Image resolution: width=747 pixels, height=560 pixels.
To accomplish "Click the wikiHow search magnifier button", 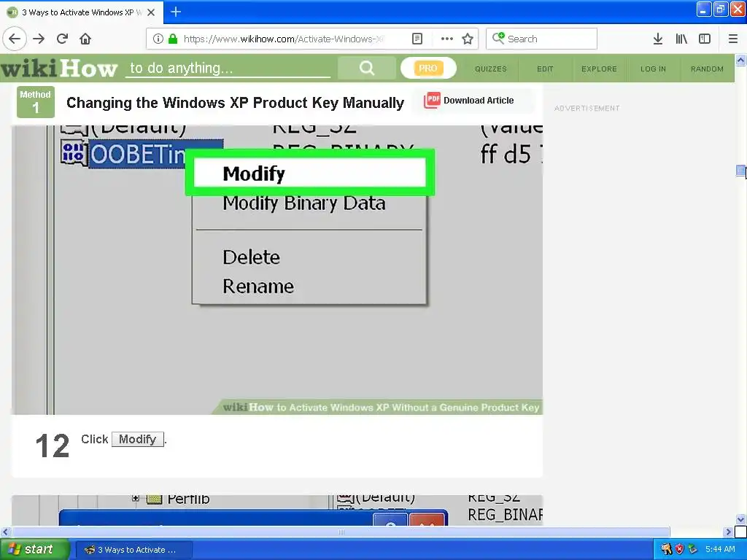I will click(366, 68).
